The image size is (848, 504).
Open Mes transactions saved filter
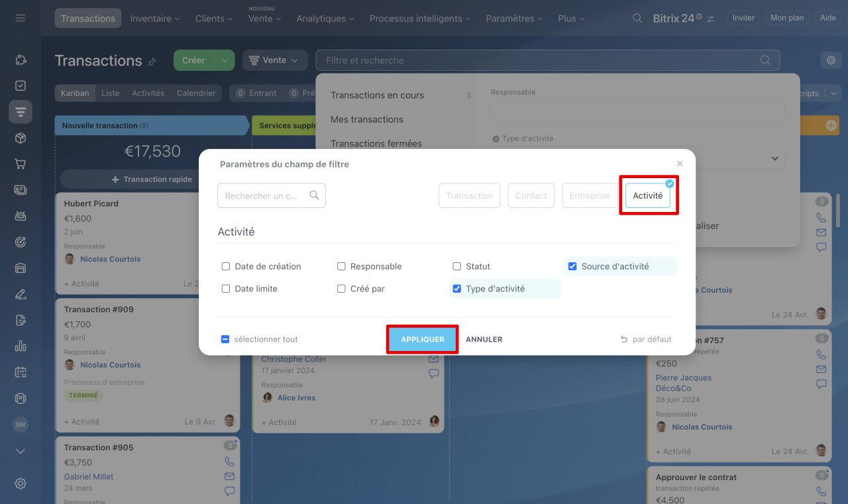tap(367, 119)
